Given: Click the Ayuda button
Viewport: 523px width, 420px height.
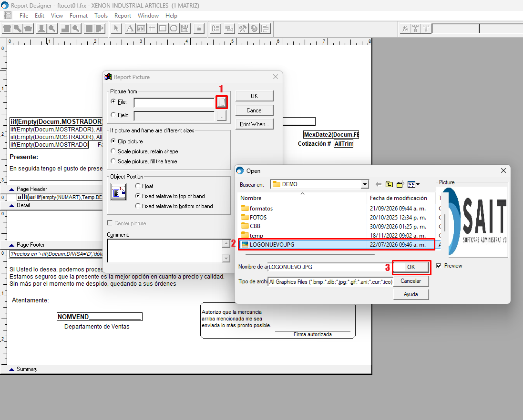Looking at the screenshot, I should click(x=411, y=294).
